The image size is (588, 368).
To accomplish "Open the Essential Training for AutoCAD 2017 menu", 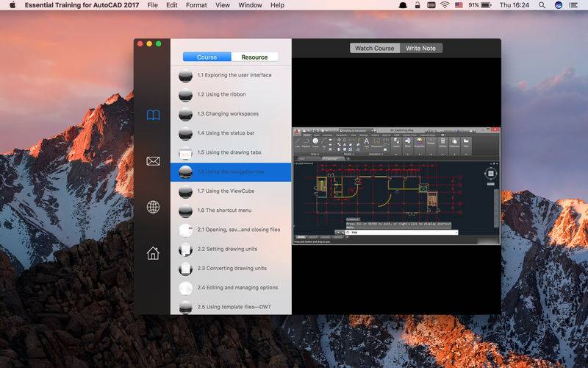I will (82, 5).
